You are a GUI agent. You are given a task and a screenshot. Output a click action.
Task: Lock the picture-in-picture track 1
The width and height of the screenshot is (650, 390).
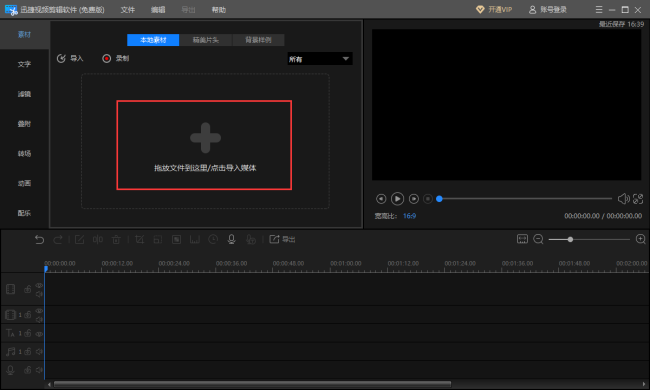[x=28, y=315]
